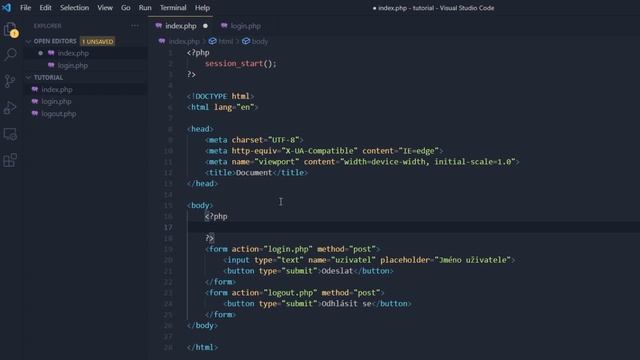The height and width of the screenshot is (360, 640).
Task: Open the File menu
Action: click(x=25, y=8)
